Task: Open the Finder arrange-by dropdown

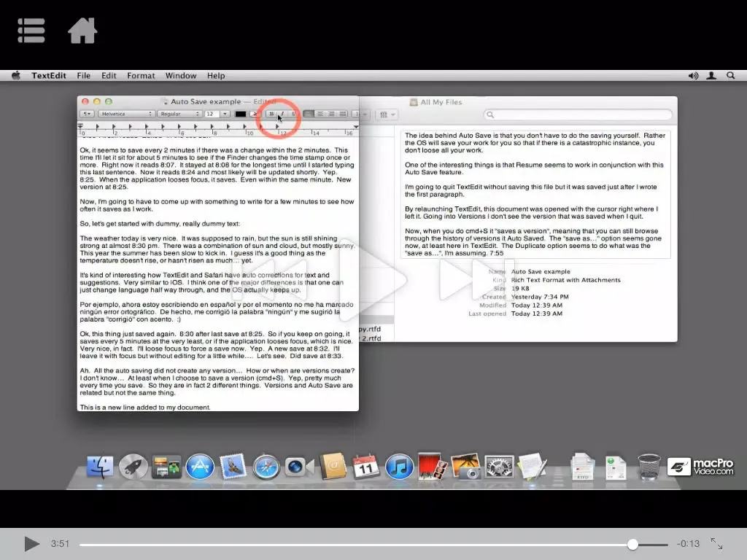Action: [388, 114]
